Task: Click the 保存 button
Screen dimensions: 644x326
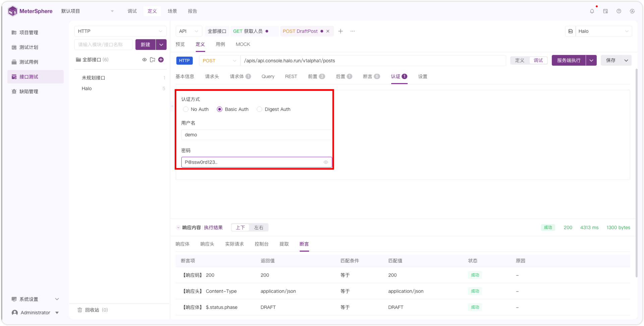Action: 611,60
